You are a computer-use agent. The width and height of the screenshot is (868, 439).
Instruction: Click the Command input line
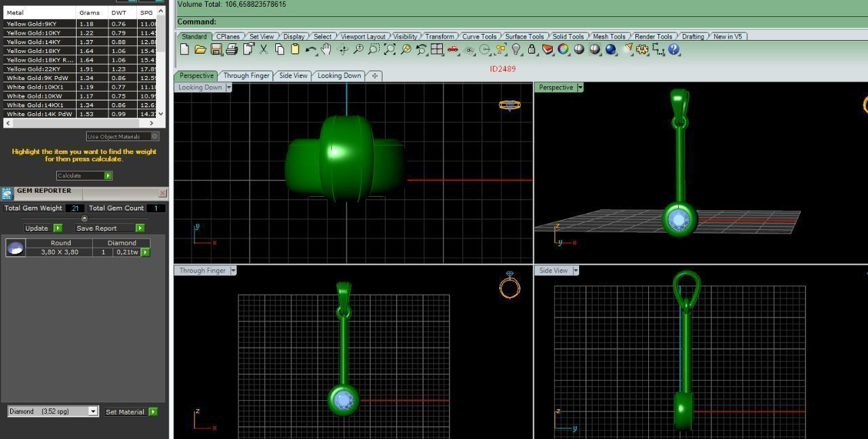pyautogui.click(x=522, y=22)
